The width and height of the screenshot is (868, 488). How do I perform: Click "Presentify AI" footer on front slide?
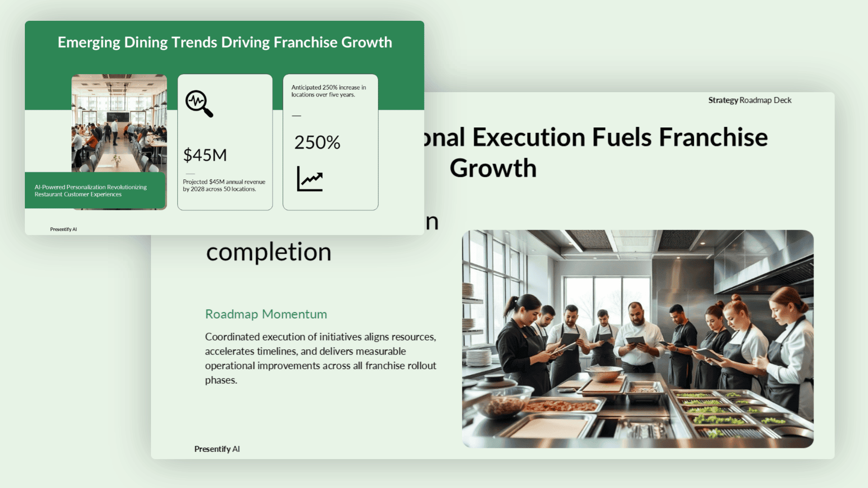pos(63,229)
